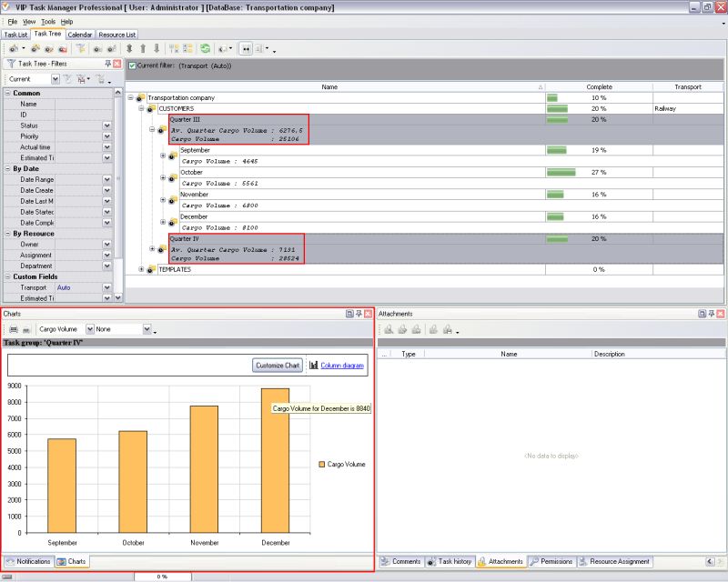The height and width of the screenshot is (582, 728).
Task: Click the October progress bar at 27 %
Action: (561, 172)
